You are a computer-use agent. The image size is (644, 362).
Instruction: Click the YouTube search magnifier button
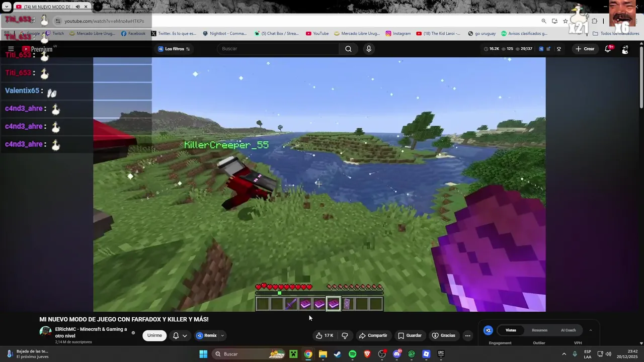click(x=348, y=49)
